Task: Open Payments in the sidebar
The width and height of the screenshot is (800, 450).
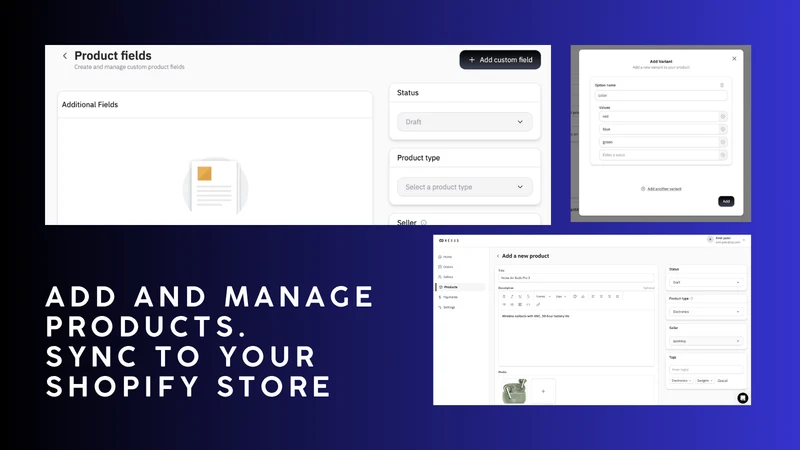Action: [x=450, y=297]
